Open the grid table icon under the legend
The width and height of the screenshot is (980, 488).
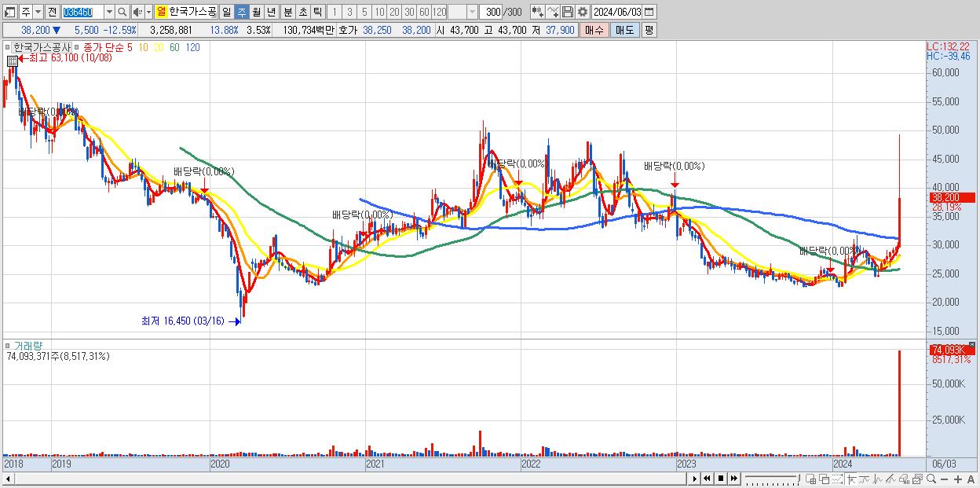coord(12,61)
